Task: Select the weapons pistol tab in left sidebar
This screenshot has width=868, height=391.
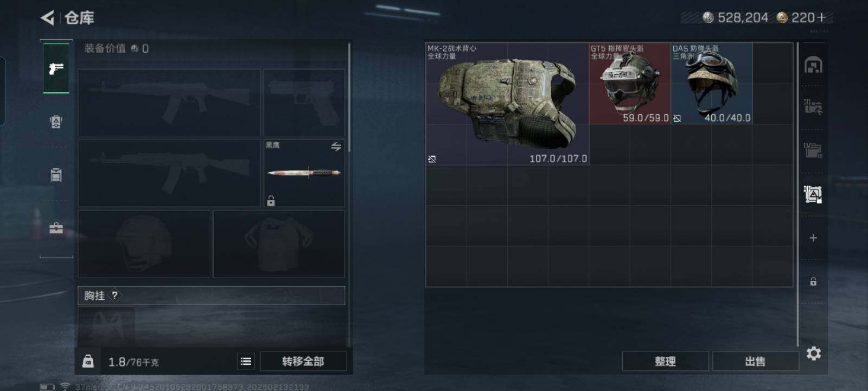Action: [x=56, y=68]
